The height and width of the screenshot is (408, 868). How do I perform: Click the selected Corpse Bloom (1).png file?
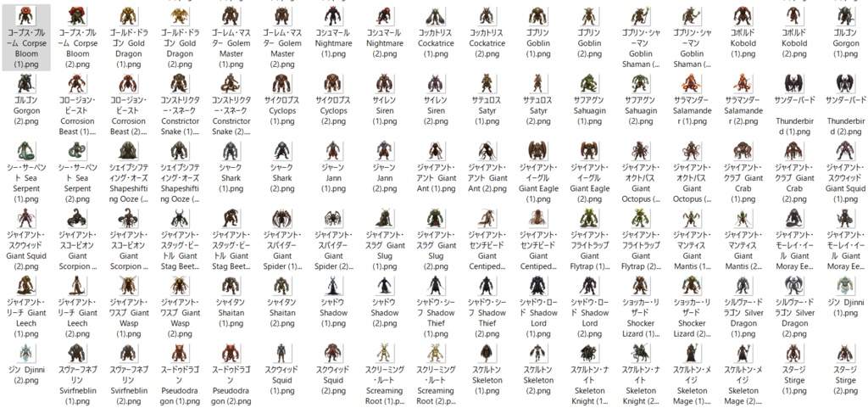[26, 37]
